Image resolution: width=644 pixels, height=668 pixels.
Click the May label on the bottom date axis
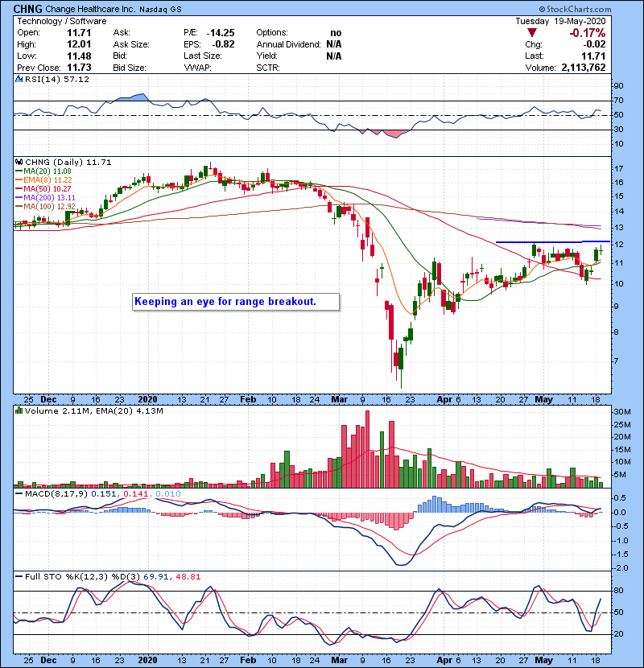543,660
